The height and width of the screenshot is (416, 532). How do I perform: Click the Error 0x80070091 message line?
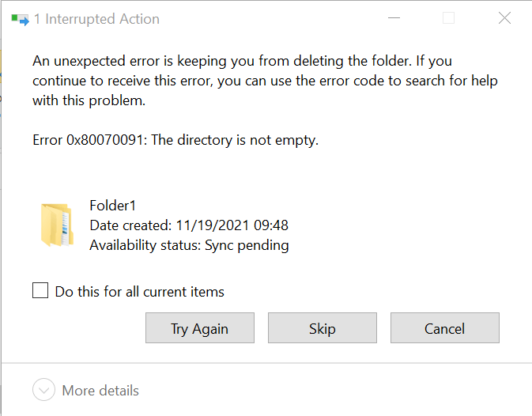[175, 141]
